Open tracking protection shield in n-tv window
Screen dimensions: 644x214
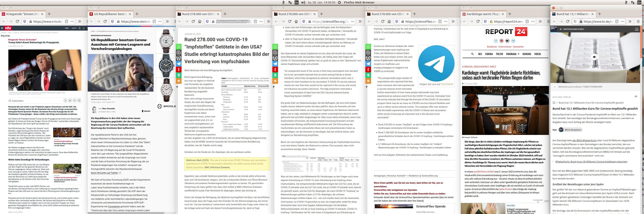pyautogui.click(x=24, y=21)
